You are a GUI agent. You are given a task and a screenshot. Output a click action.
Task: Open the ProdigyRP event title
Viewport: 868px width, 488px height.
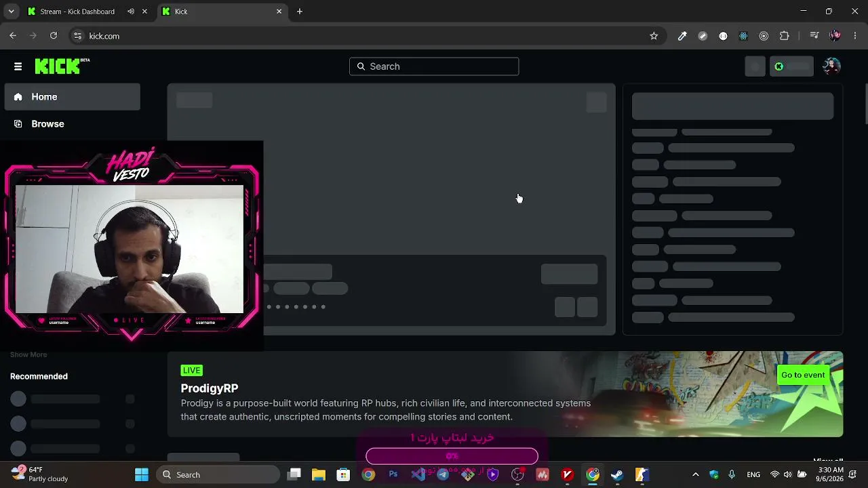pos(210,388)
